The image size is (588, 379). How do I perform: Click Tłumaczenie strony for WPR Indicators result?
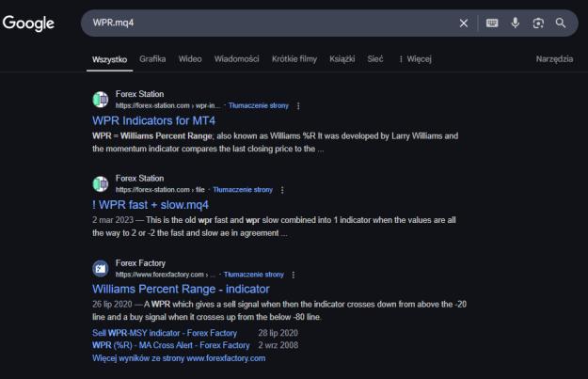[x=259, y=105]
